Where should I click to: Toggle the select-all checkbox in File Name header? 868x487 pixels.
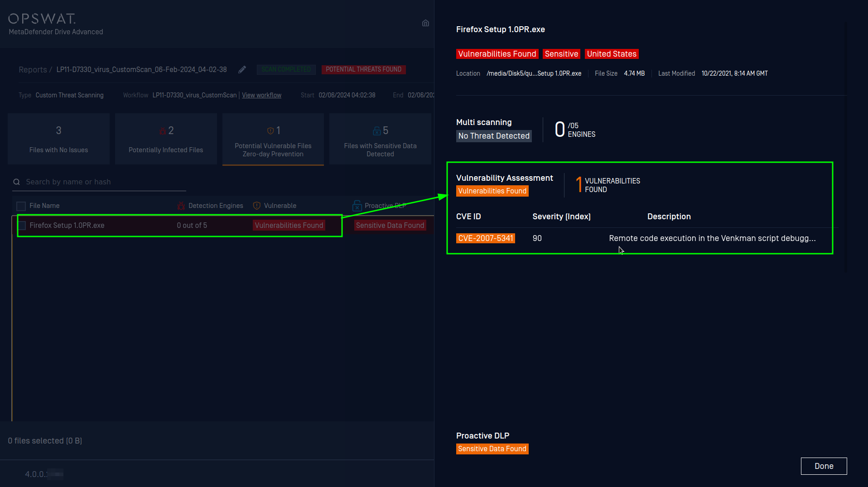click(21, 206)
